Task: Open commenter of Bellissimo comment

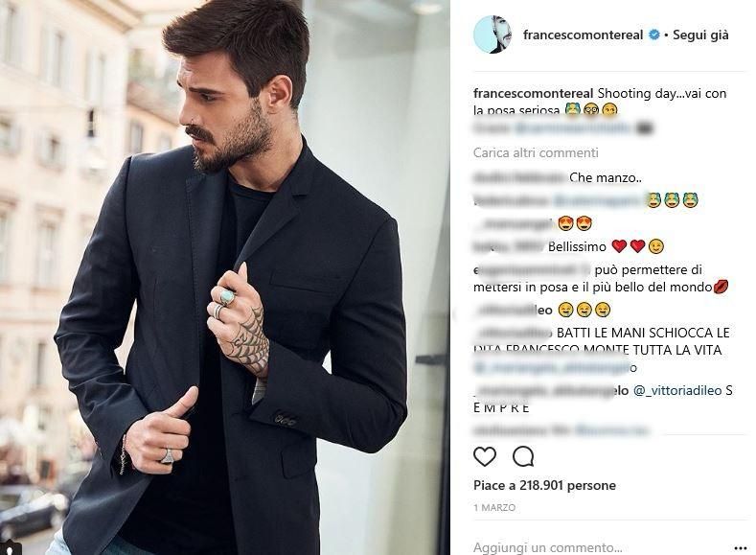Action: tap(509, 247)
